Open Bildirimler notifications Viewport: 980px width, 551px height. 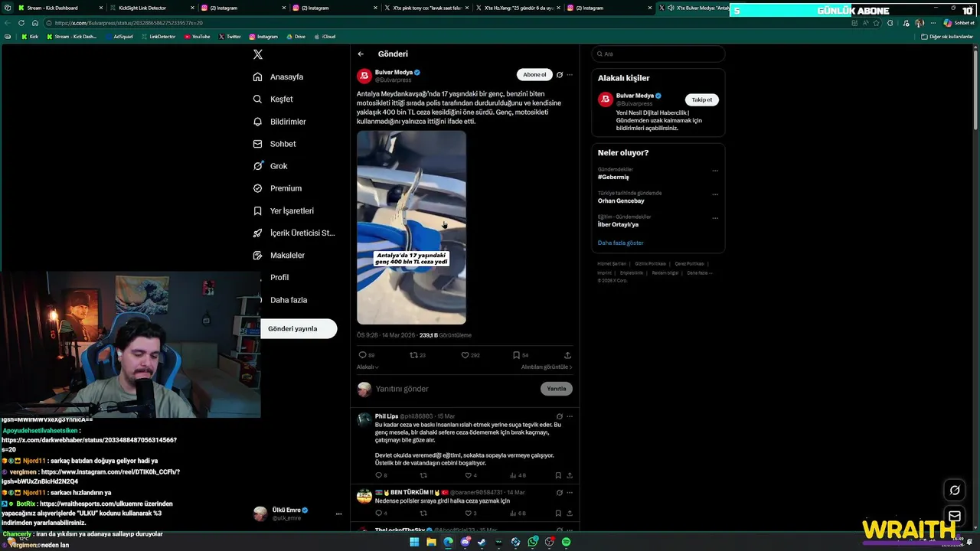point(279,122)
